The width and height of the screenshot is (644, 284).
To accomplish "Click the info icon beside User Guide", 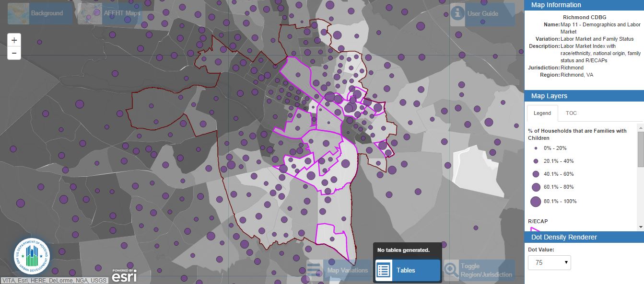I will point(458,13).
